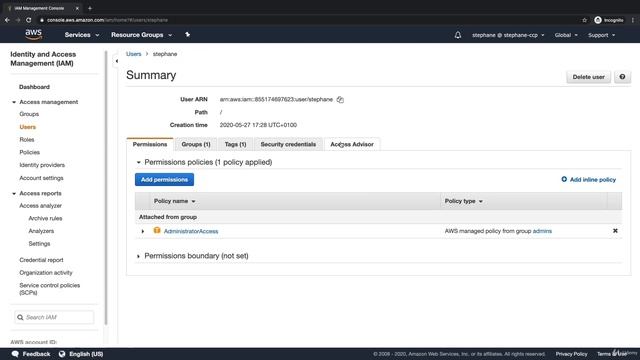
Task: Open the Access Advisor tab
Action: (x=352, y=144)
